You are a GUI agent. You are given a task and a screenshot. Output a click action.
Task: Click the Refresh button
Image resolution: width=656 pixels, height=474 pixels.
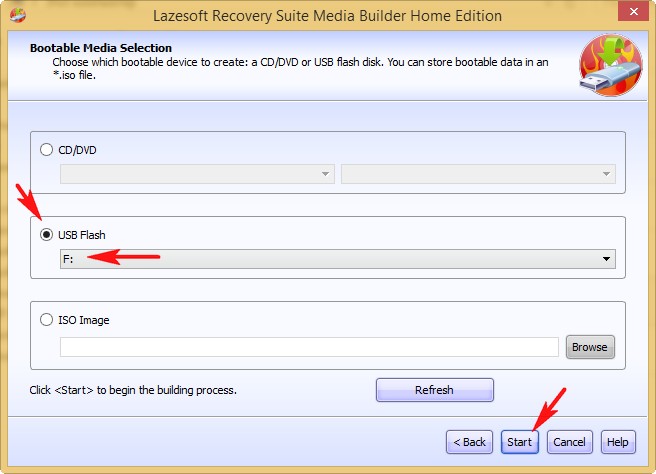(x=434, y=390)
